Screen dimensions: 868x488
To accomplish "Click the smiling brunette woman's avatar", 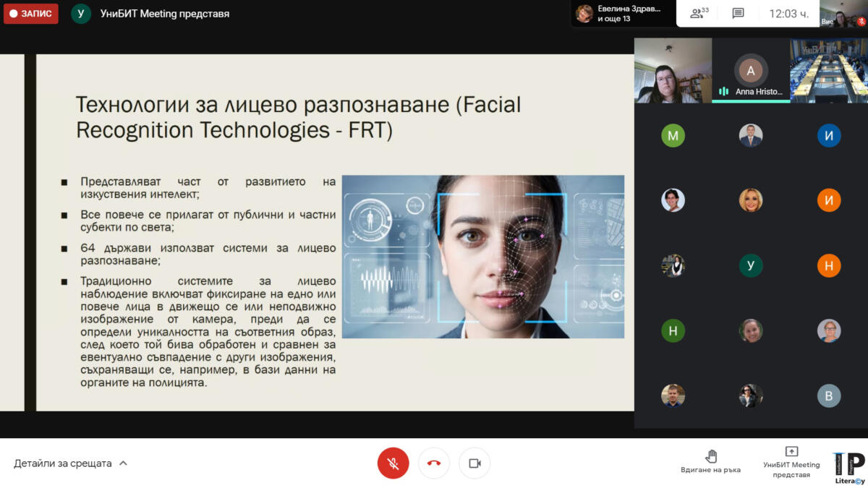I will [751, 330].
